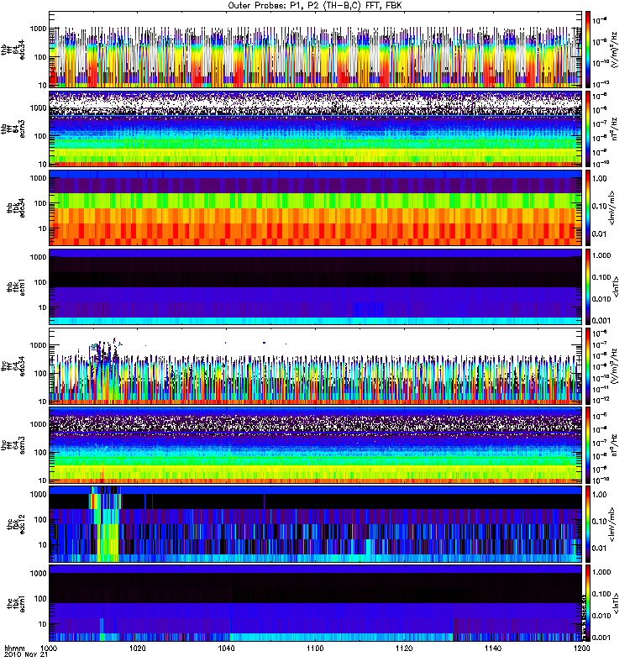Click the '0.100' value on thc fbk scm1 color bar
Image resolution: width=630 pixels, height=672 pixels.
point(601,594)
